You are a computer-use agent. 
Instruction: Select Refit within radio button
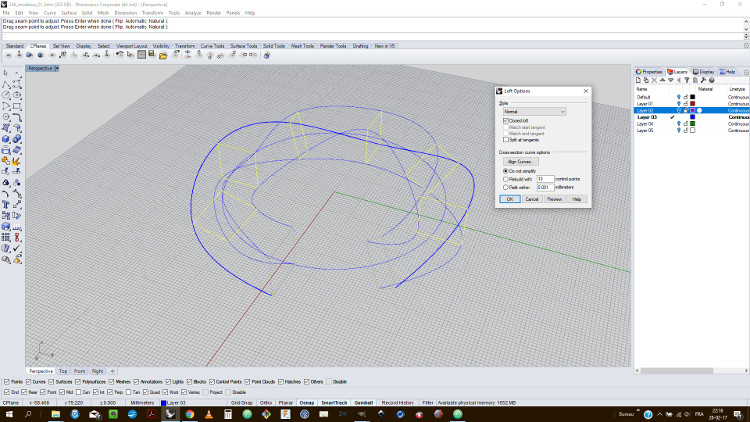[506, 187]
